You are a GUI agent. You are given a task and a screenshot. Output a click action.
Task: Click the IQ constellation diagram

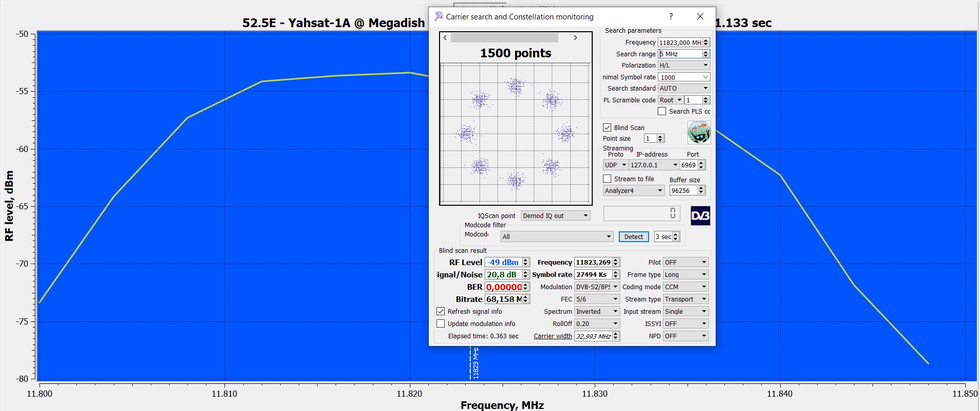point(515,133)
